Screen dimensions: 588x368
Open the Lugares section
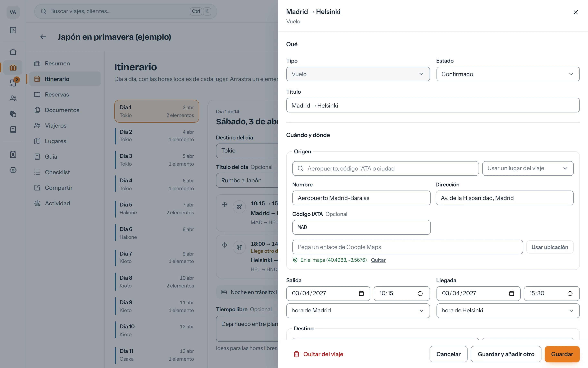[x=65, y=141]
